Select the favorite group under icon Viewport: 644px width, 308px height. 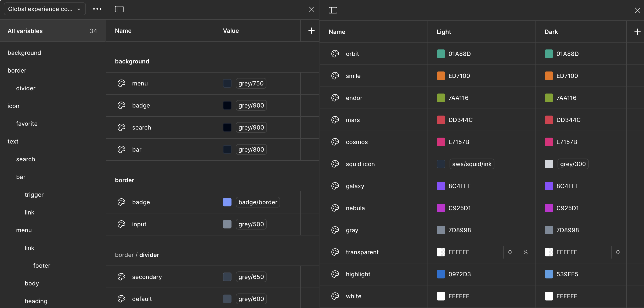coord(27,124)
